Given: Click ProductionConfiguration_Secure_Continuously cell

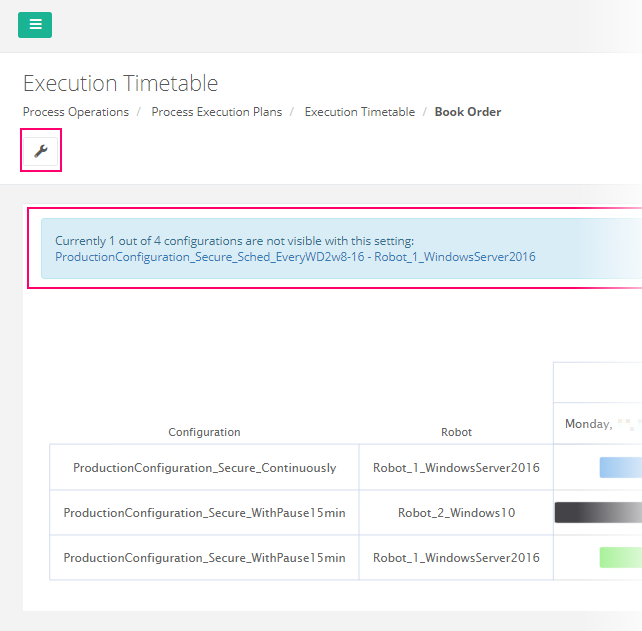Looking at the screenshot, I should click(x=204, y=467).
